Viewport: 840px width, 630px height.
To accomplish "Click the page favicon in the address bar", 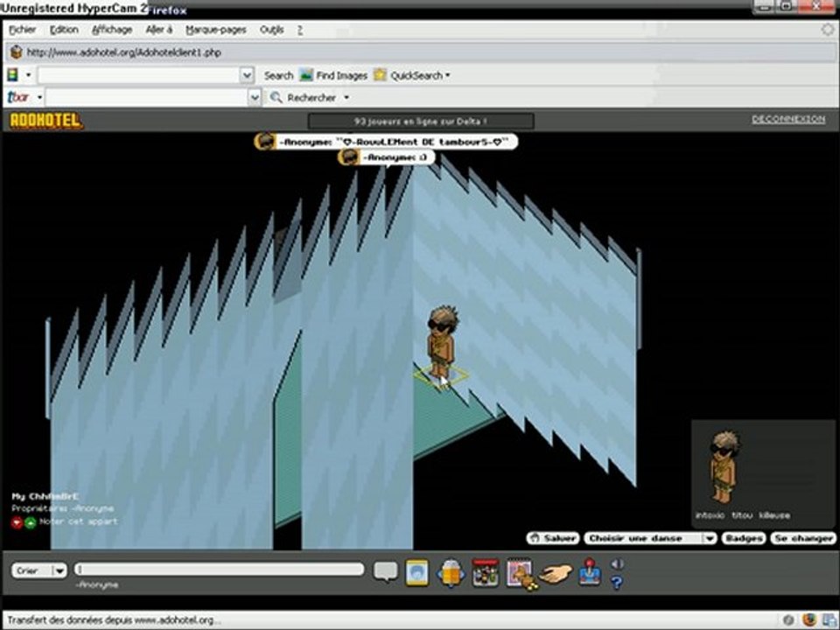I will pyautogui.click(x=17, y=52).
